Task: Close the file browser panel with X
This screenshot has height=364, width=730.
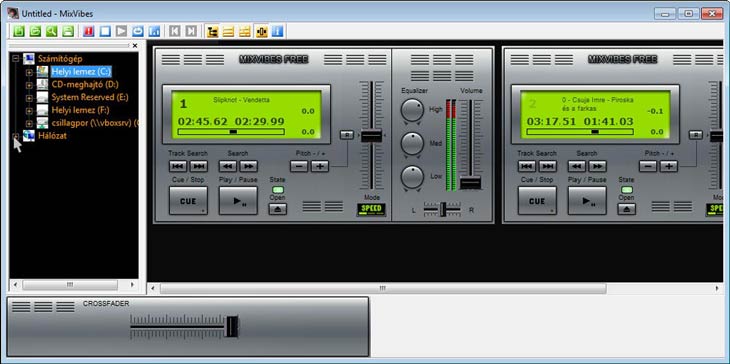Action: pyautogui.click(x=135, y=46)
